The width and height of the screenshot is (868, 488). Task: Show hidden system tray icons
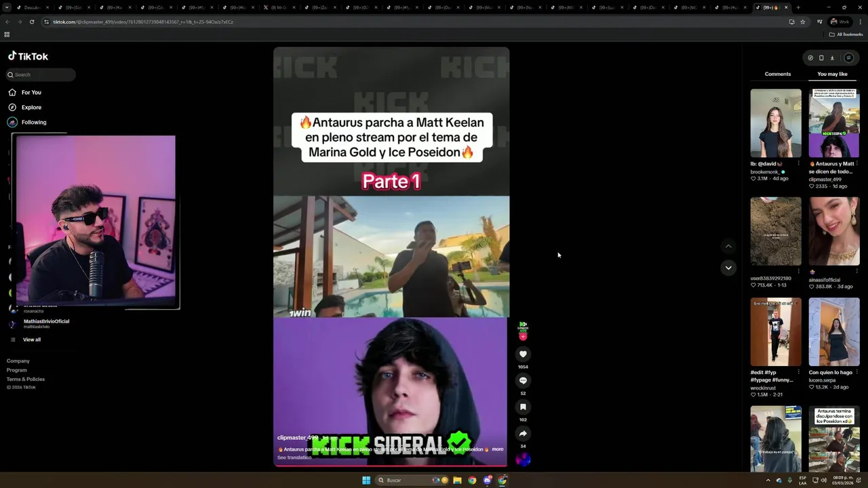768,480
